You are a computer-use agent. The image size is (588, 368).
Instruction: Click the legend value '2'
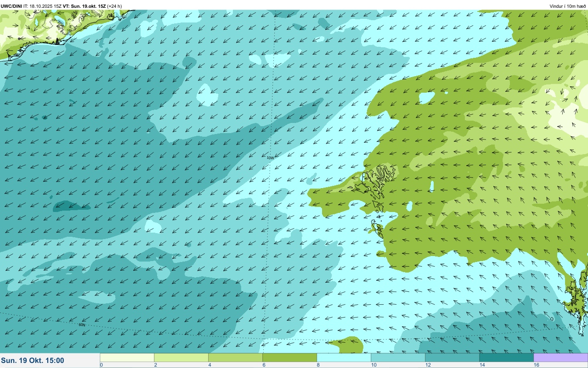[x=156, y=365]
